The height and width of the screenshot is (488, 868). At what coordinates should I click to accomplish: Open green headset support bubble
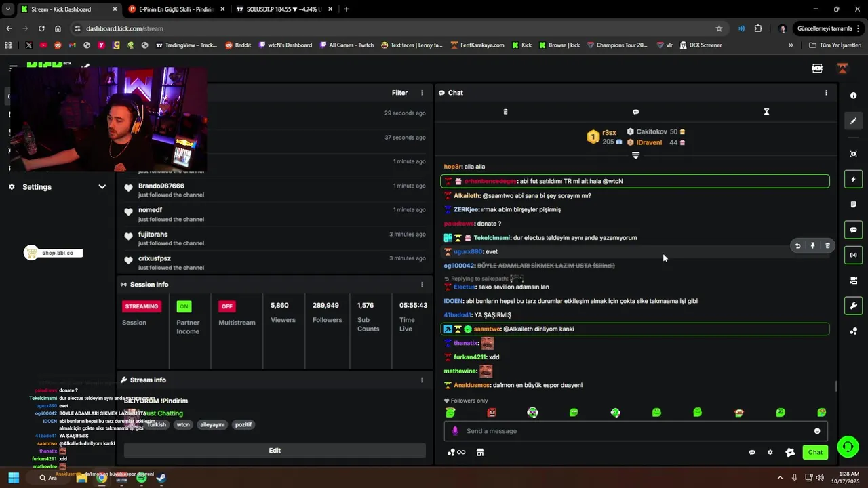point(848,447)
